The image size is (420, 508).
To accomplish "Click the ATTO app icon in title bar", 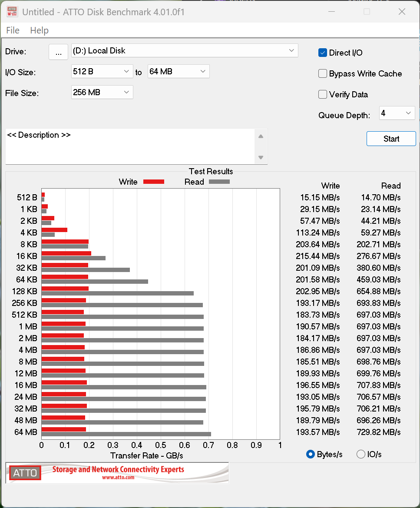I will tap(12, 12).
